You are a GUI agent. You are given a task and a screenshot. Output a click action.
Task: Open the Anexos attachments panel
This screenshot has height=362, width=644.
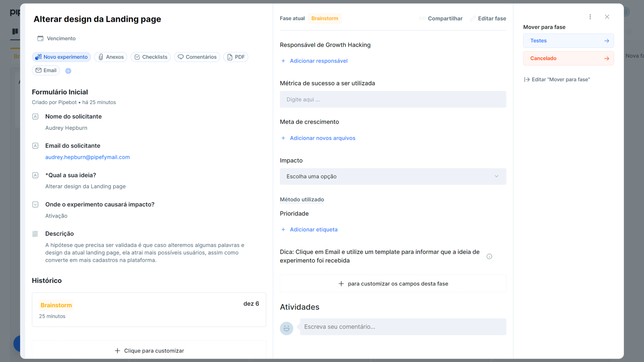point(111,57)
